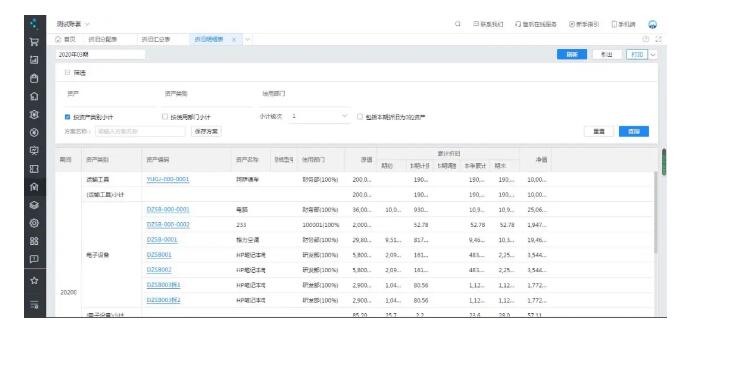Click the blue 查询 query button

tap(634, 132)
